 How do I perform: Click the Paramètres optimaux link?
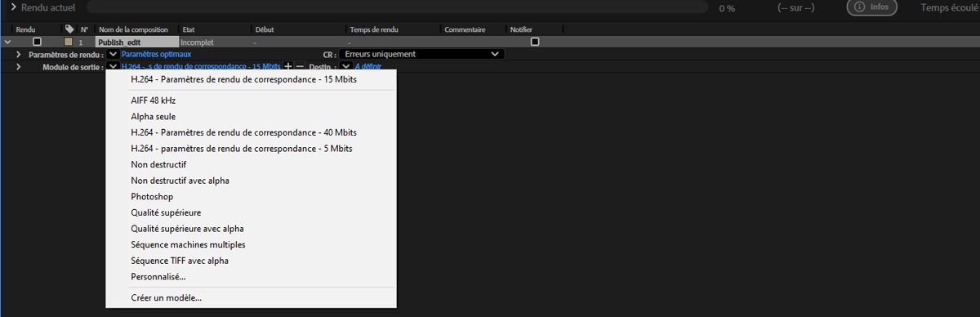coord(156,54)
